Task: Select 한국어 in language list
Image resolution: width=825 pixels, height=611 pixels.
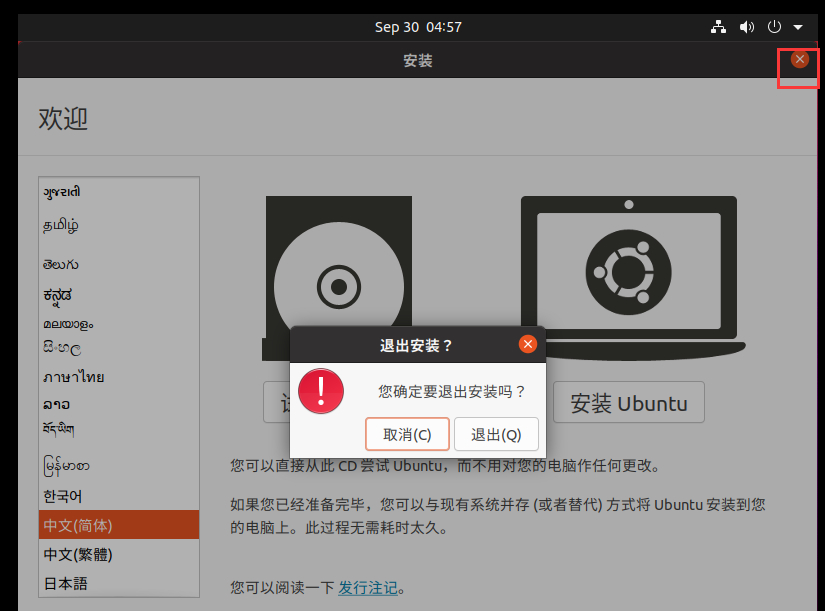Action: coord(119,496)
